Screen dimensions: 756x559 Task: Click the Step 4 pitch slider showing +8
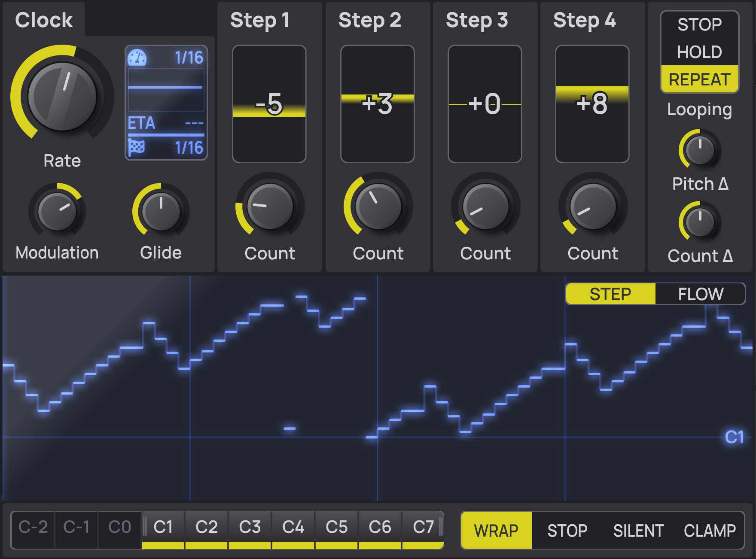(x=592, y=104)
